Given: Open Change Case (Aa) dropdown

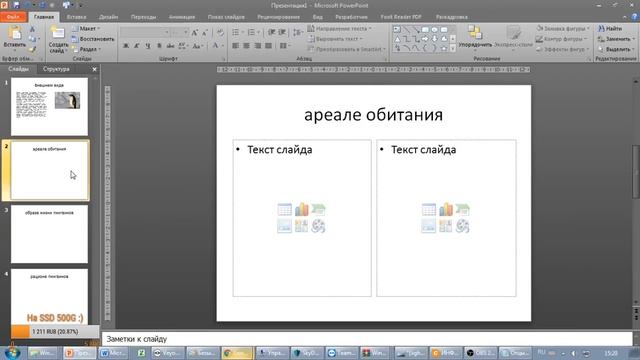Looking at the screenshot, I should [198, 46].
